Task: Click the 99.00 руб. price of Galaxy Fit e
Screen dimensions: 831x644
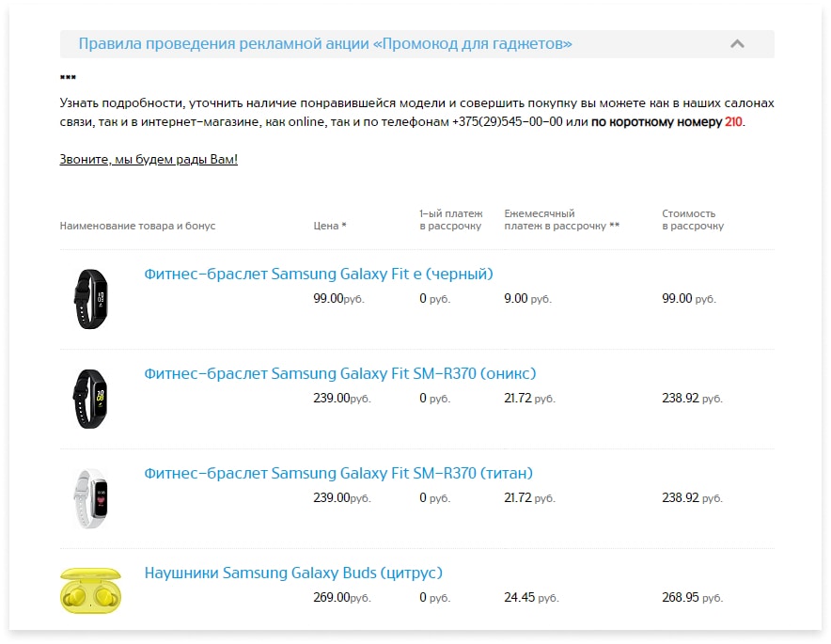Action: point(338,299)
